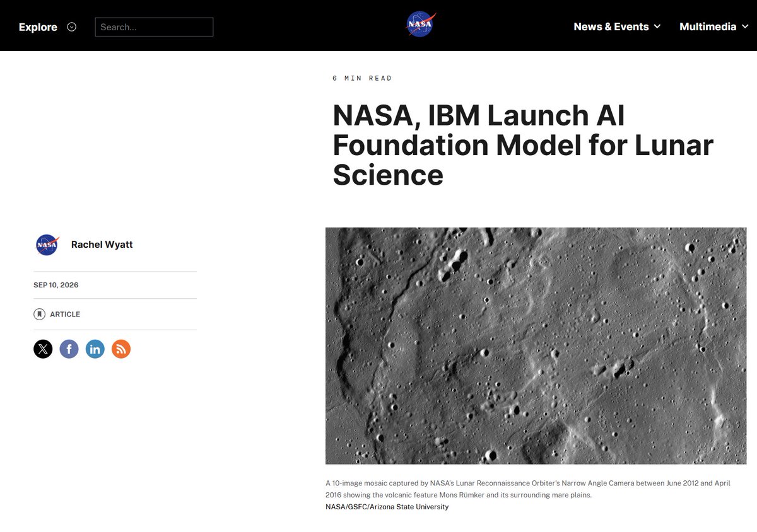This screenshot has height=532, width=757.
Task: Select the SEP 10, 2026 date
Action: (x=56, y=285)
